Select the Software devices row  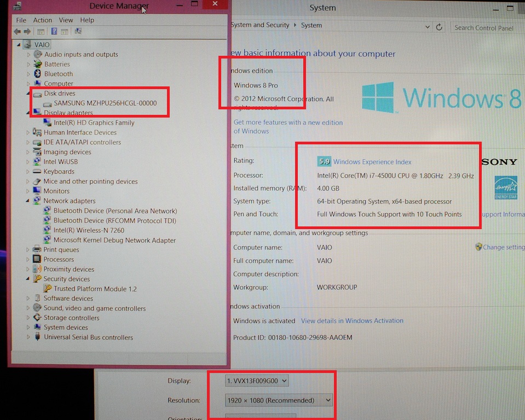68,298
